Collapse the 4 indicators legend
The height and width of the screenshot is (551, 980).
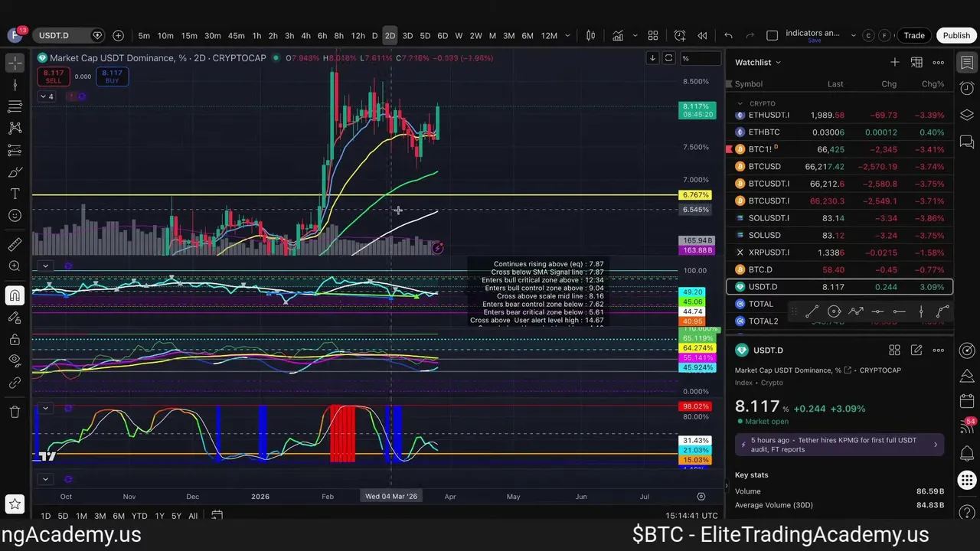[47, 96]
